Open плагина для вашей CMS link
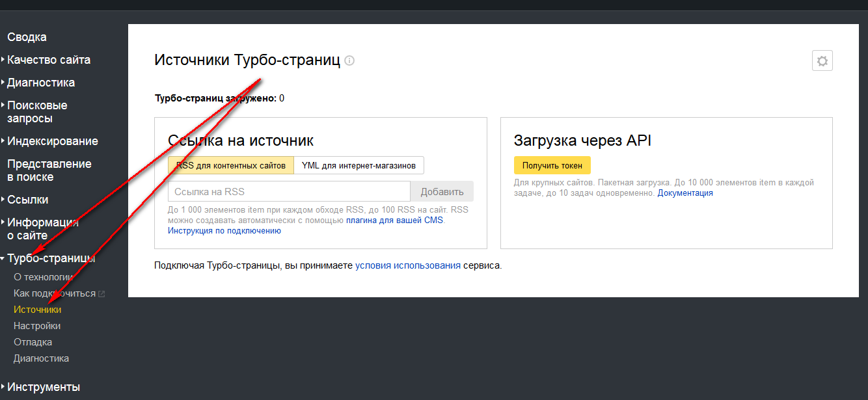 (x=394, y=220)
